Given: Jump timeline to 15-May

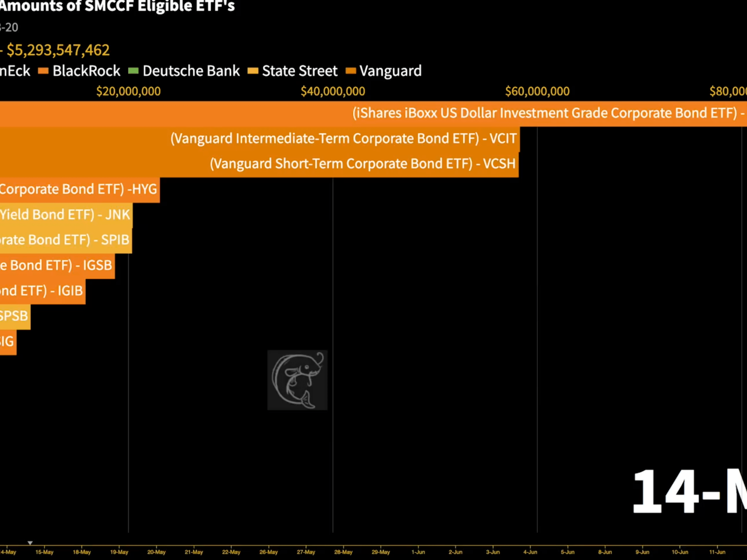Looking at the screenshot, I should 45,552.
